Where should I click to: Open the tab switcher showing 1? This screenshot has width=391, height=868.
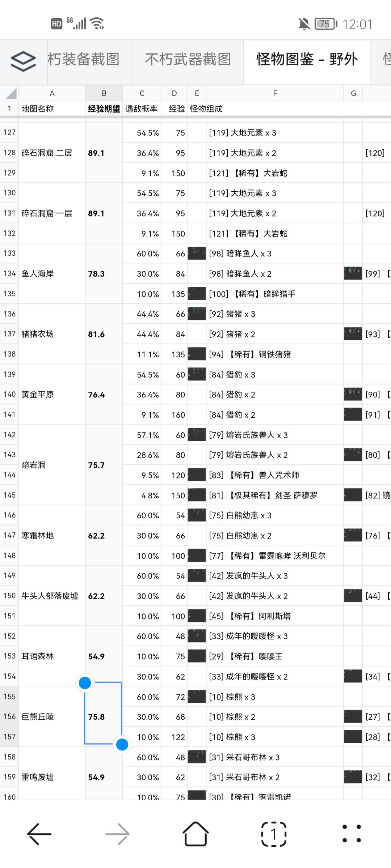(274, 834)
